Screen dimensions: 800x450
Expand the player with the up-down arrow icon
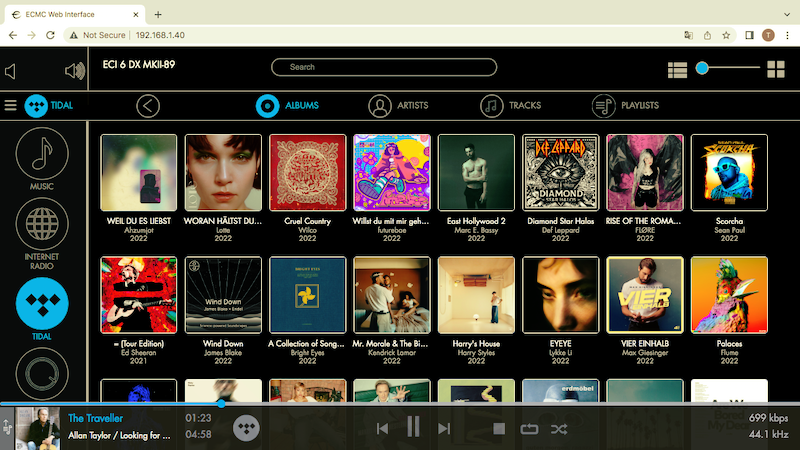7,427
